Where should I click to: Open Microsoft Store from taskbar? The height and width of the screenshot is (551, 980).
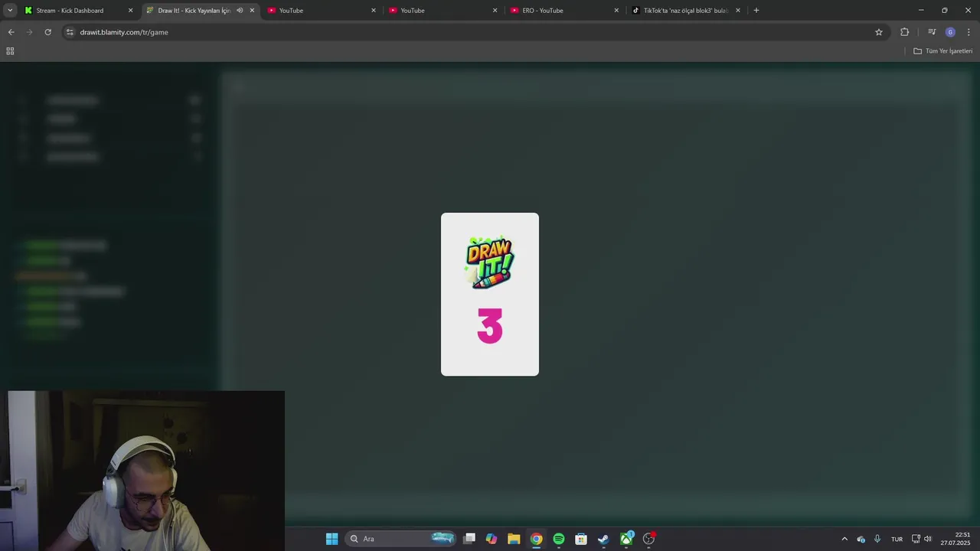(581, 539)
